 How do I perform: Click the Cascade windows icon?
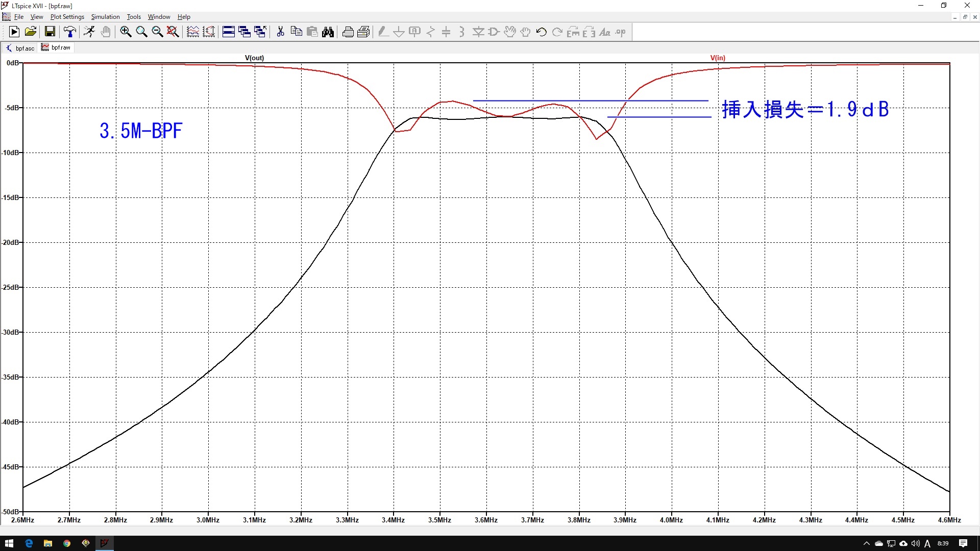click(244, 32)
